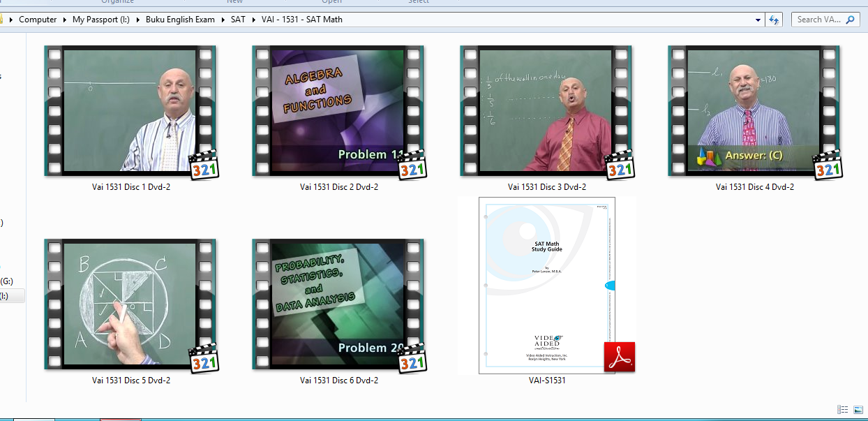This screenshot has height=421, width=868.
Task: Go to Computer in the breadcrumb
Action: click(x=38, y=20)
